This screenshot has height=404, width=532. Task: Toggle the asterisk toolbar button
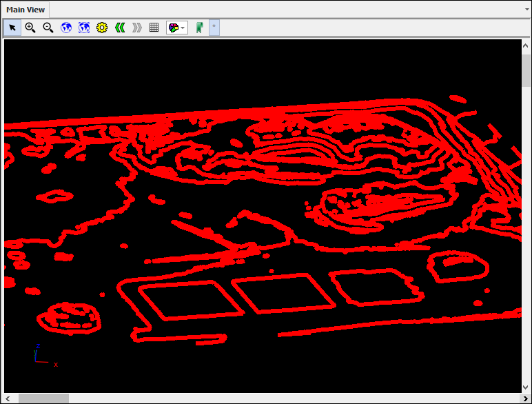click(214, 28)
